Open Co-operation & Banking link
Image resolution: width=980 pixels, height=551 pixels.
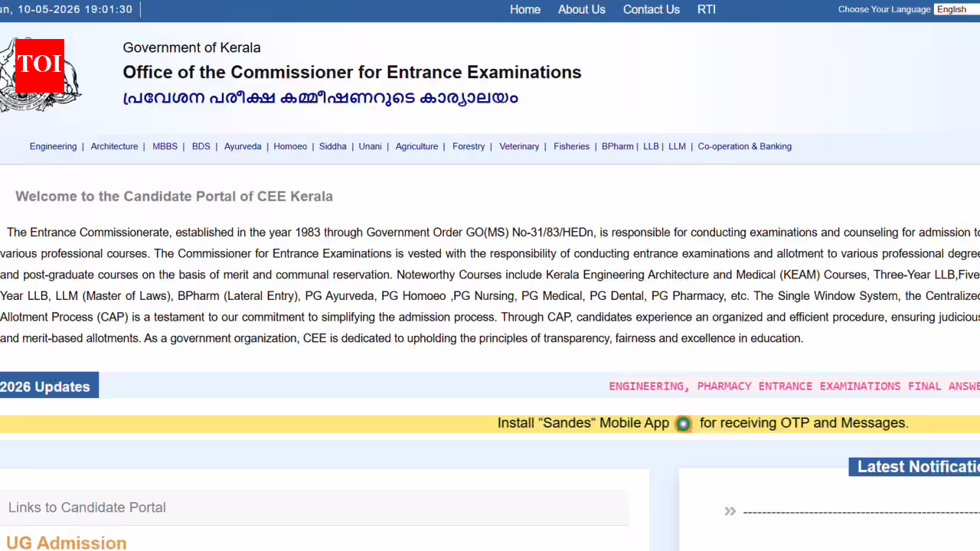[744, 146]
